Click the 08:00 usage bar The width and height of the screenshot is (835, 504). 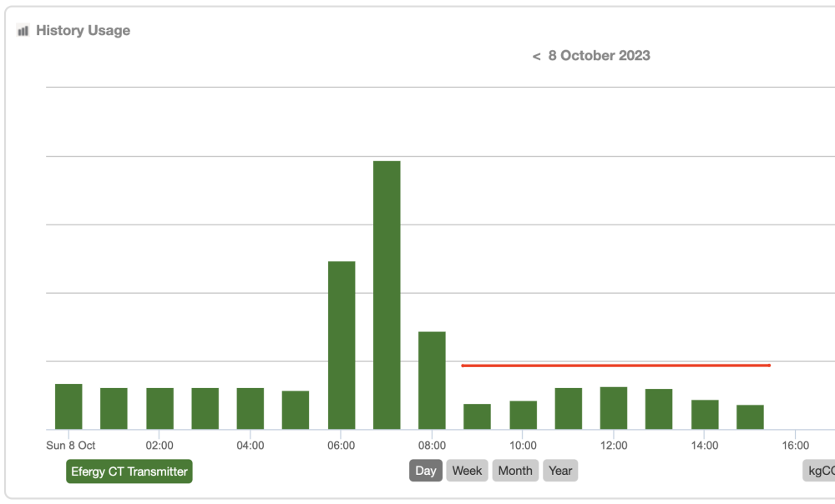coord(432,380)
